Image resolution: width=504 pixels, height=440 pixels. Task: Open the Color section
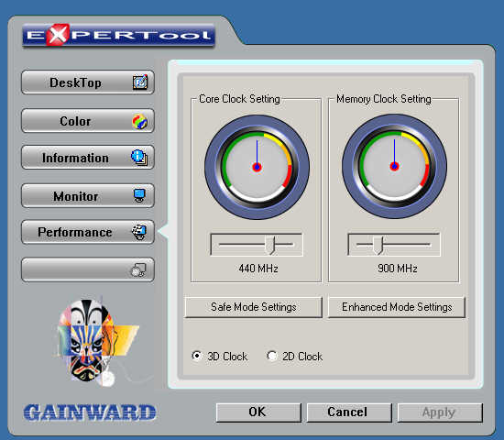pos(88,121)
